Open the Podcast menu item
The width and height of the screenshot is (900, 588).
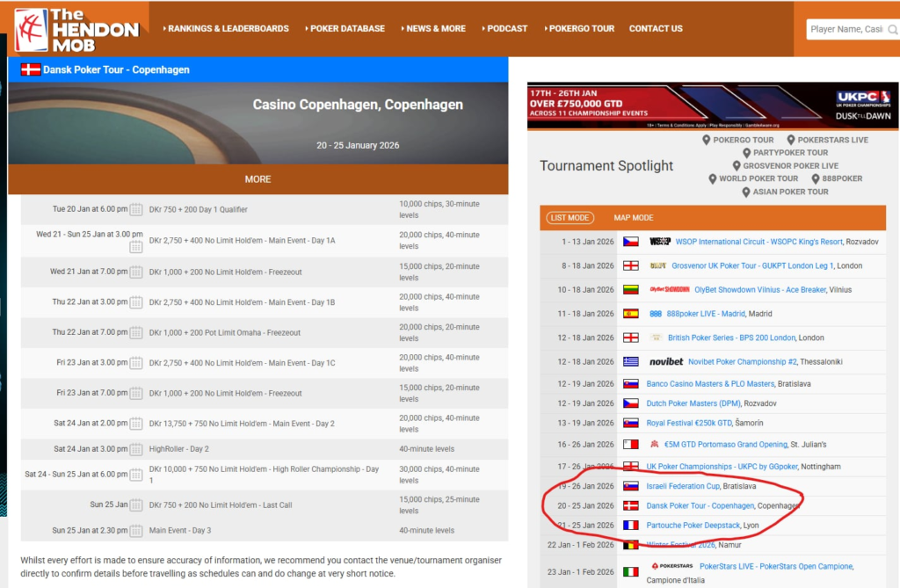point(504,28)
